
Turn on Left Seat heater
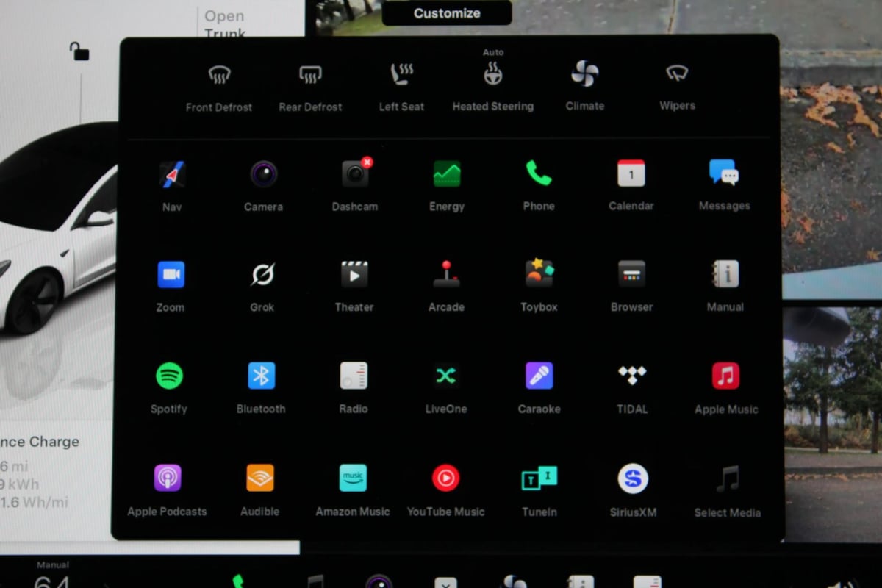click(401, 75)
